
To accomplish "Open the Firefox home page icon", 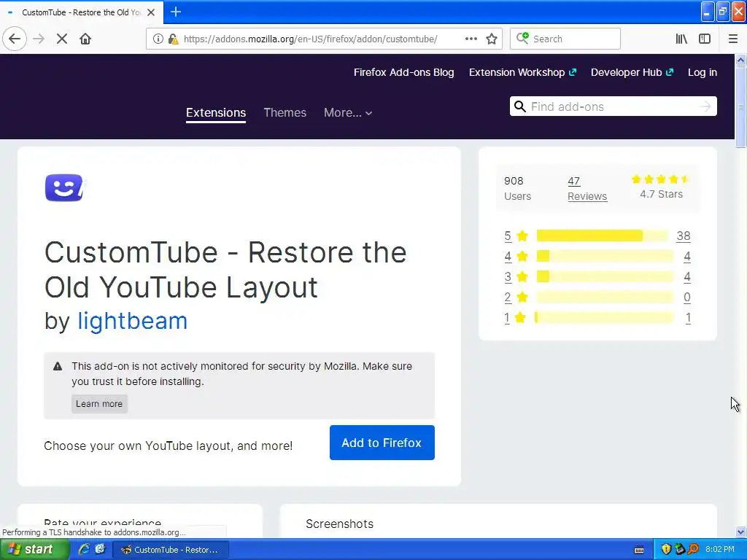I will 85,39.
